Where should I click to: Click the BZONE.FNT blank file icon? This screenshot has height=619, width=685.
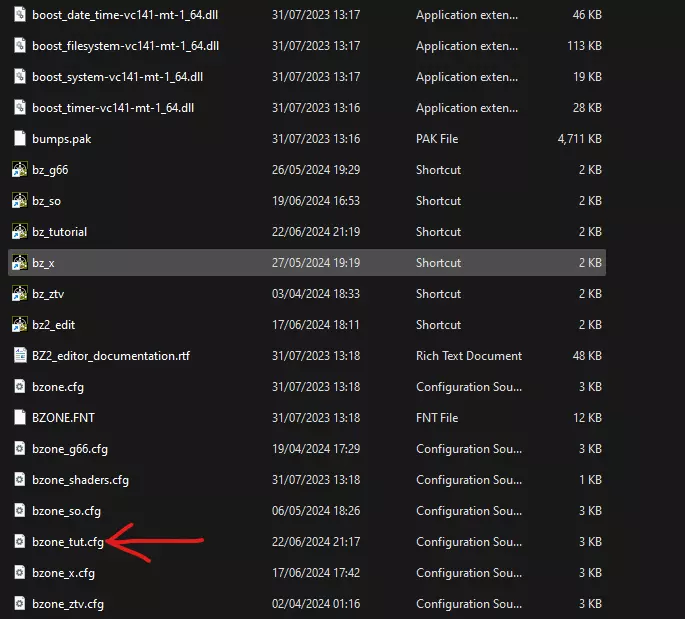click(x=20, y=418)
